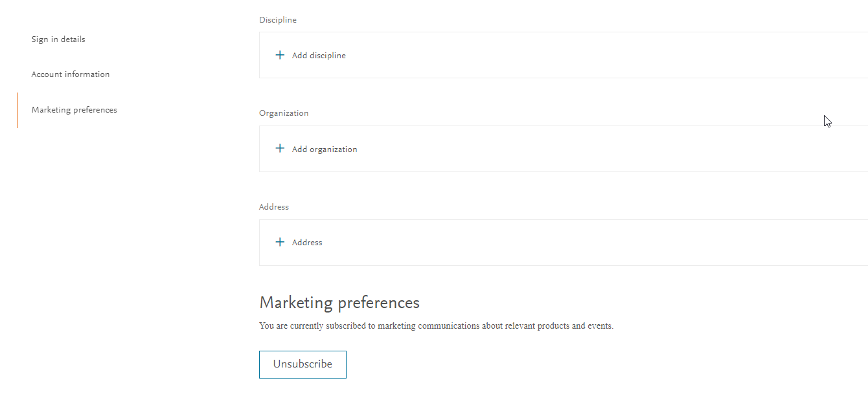
Task: Click the Add discipline text link
Action: pyautogui.click(x=319, y=56)
